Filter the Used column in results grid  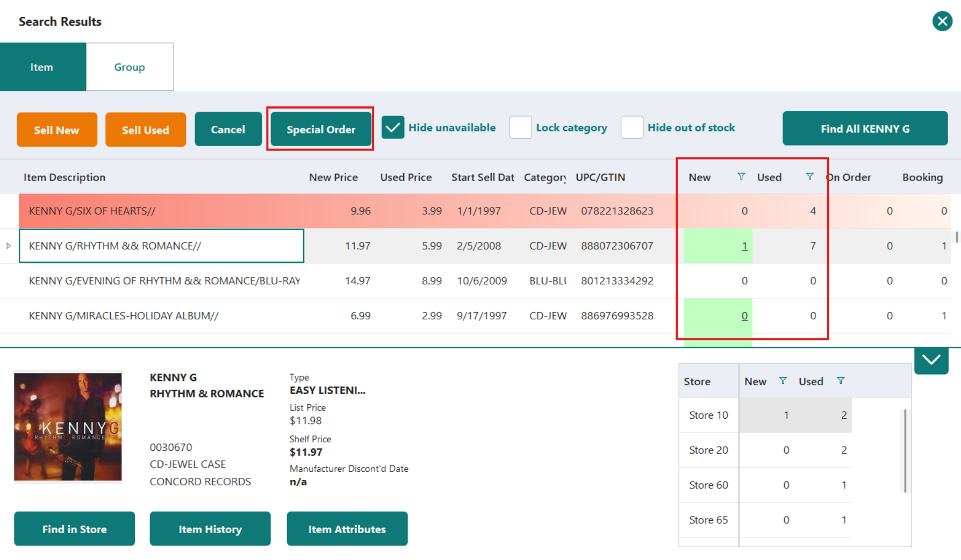(x=809, y=177)
